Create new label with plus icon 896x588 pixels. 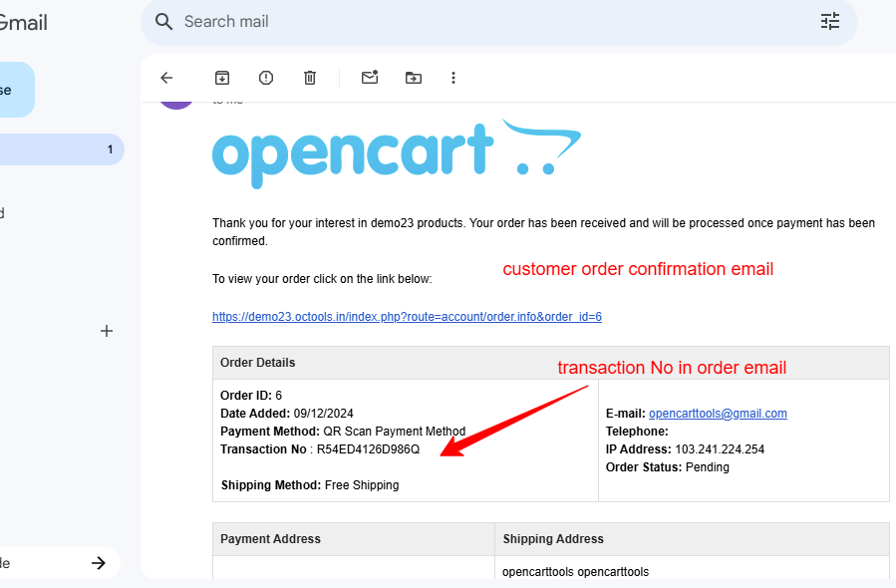click(x=107, y=331)
